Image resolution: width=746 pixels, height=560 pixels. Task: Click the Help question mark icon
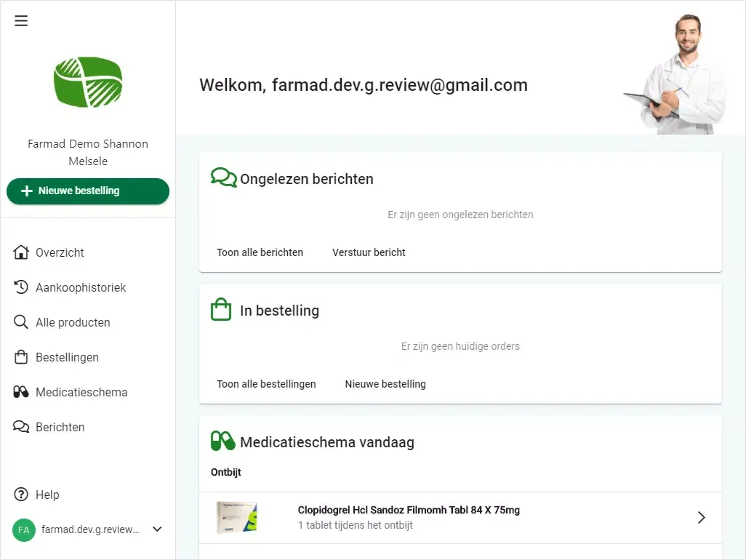(21, 495)
